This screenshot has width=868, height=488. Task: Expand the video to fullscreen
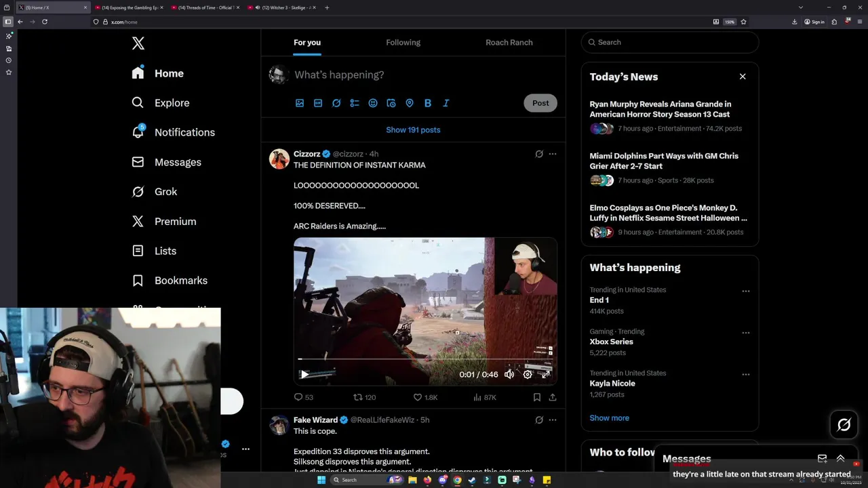tap(546, 374)
